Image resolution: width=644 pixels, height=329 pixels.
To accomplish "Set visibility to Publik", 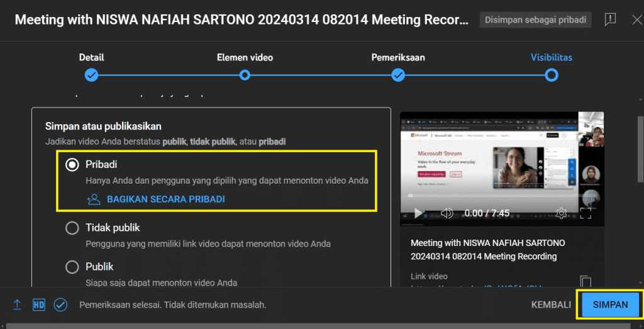I will click(x=72, y=267).
